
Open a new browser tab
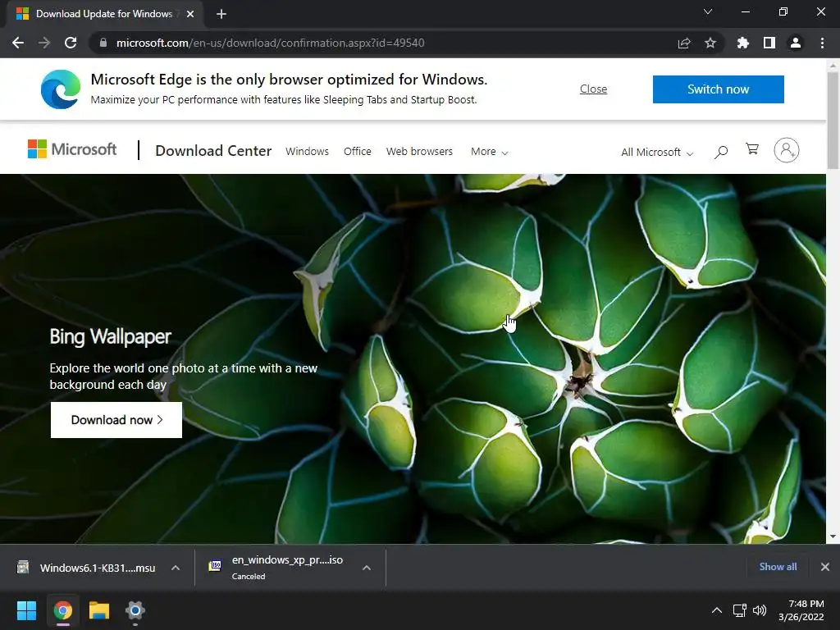click(x=221, y=15)
